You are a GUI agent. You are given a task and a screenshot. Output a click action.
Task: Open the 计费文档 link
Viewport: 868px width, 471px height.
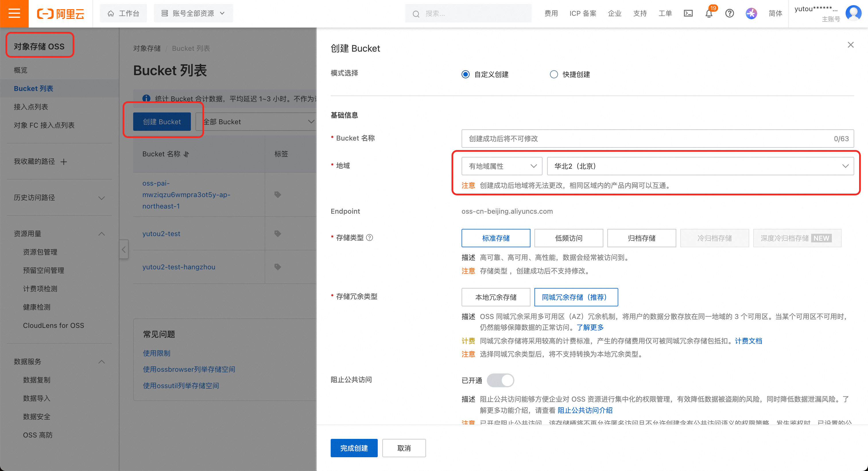[x=748, y=341]
